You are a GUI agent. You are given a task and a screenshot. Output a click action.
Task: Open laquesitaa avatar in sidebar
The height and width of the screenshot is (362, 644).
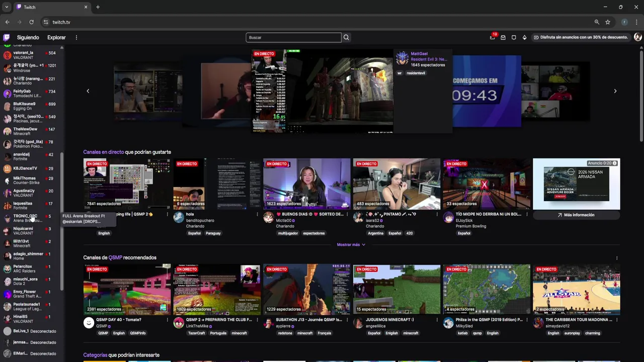(7, 206)
